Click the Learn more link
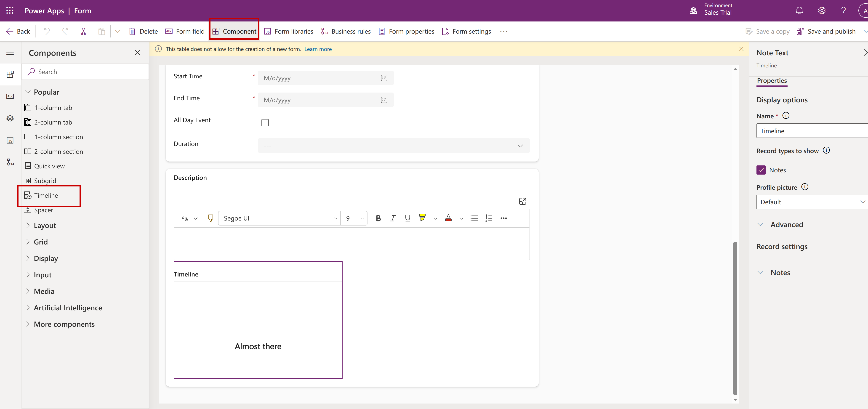Screen dimensions: 868x409 point(318,49)
